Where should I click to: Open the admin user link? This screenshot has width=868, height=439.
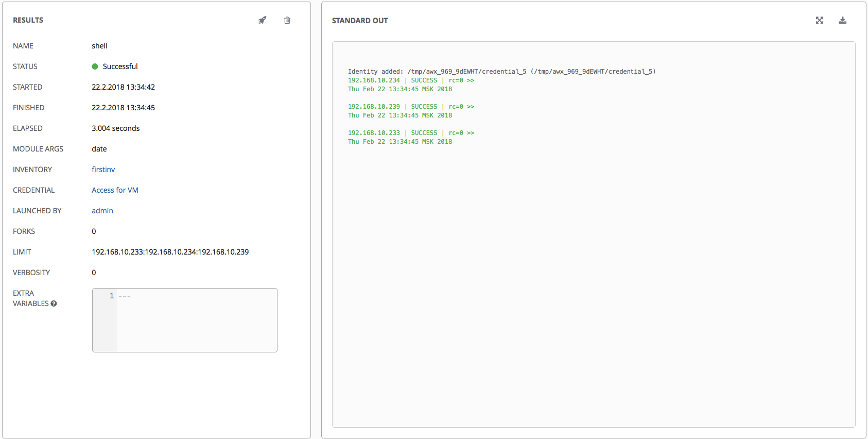coord(102,211)
